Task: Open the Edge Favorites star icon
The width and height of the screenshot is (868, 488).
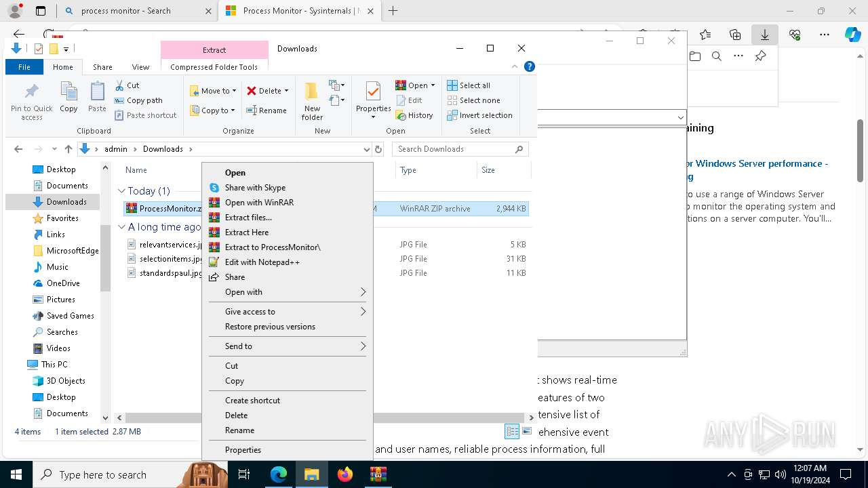Action: point(705,35)
